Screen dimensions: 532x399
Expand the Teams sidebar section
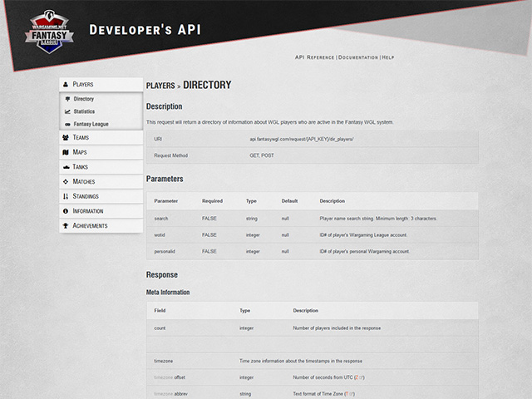[x=101, y=138]
